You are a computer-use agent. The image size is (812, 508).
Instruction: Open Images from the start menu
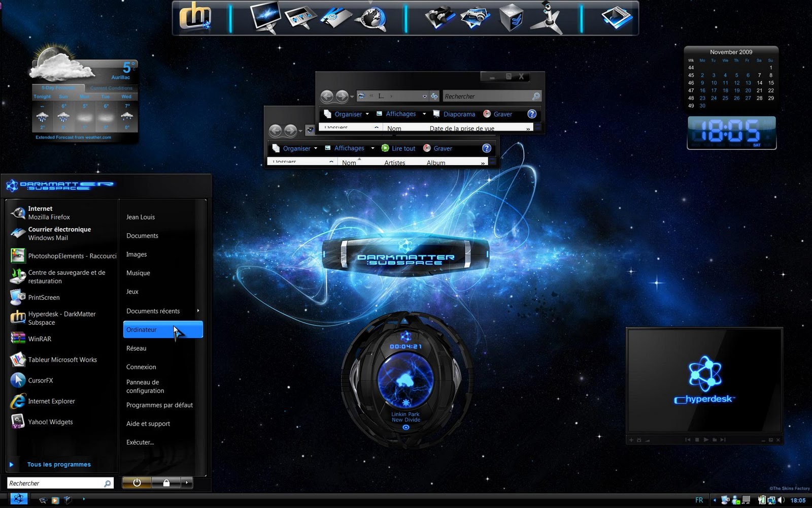click(x=137, y=255)
